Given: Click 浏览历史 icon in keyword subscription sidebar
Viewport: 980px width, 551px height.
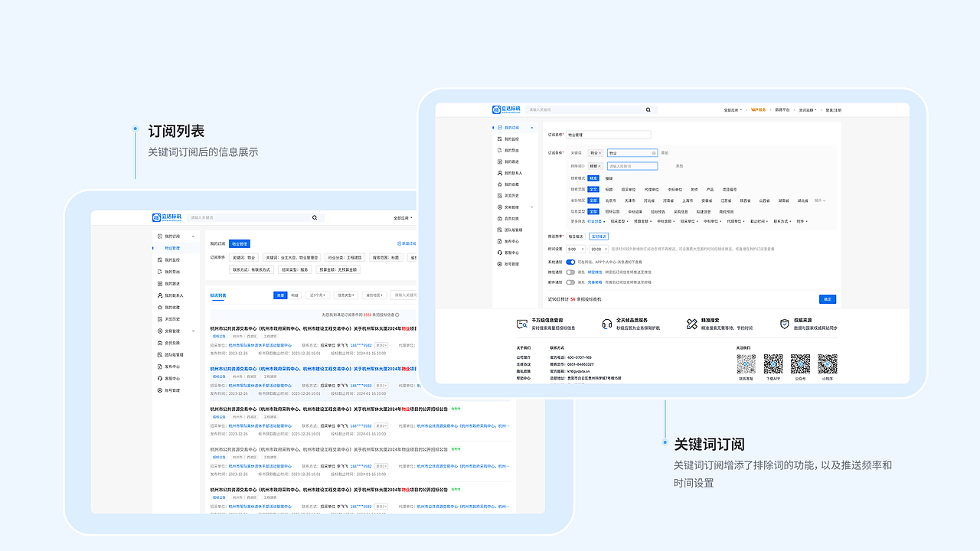Looking at the screenshot, I should 499,196.
